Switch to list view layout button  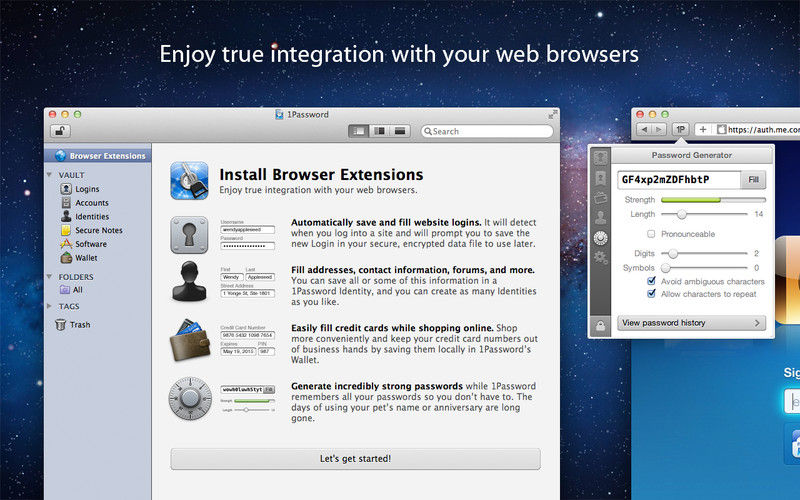tap(359, 131)
